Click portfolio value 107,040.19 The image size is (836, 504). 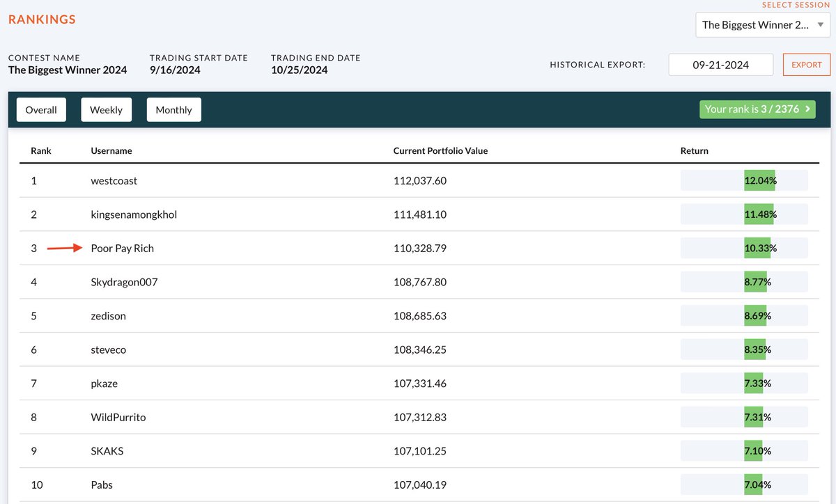click(420, 485)
